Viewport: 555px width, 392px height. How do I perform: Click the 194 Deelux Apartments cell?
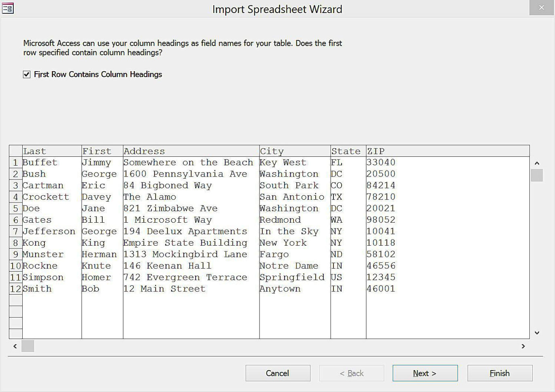(191, 232)
